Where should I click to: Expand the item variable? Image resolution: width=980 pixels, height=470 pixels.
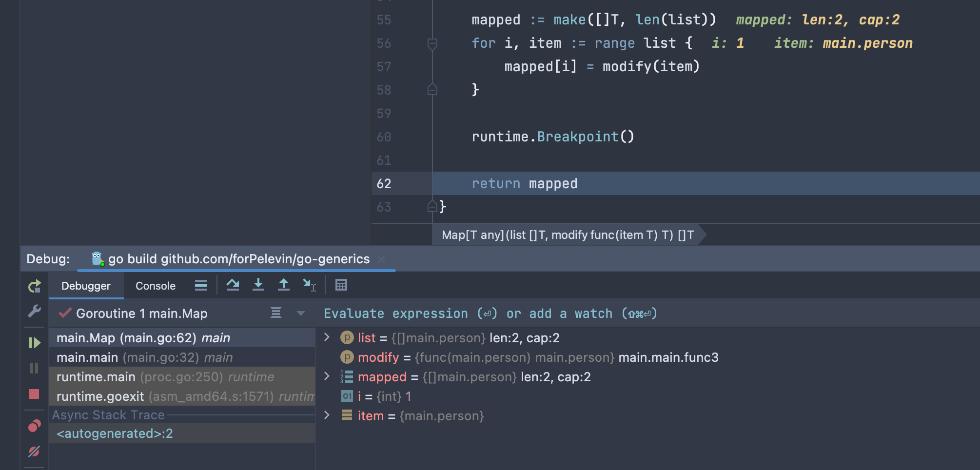click(x=327, y=415)
